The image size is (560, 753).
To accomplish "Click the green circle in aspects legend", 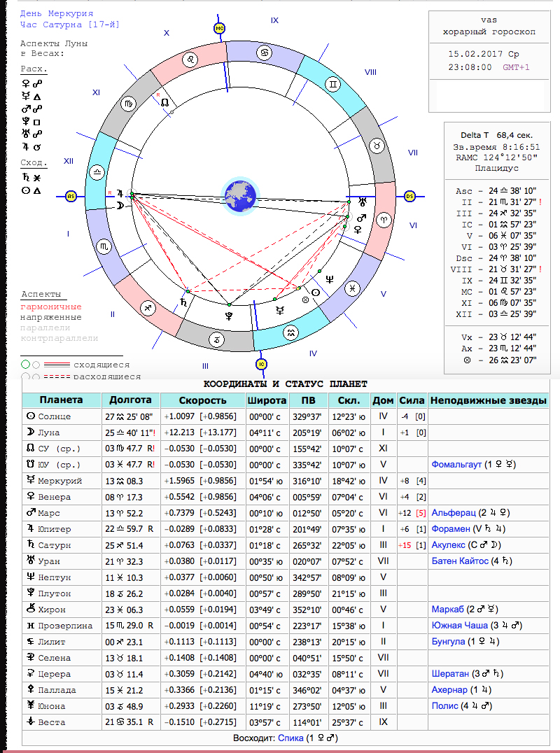I will [x=25, y=365].
